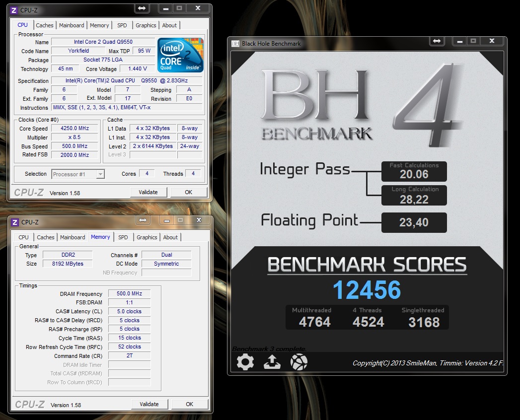Screen dimensions: 520x420
Task: Open Memory tab in top CPU-Z window
Action: (99, 25)
